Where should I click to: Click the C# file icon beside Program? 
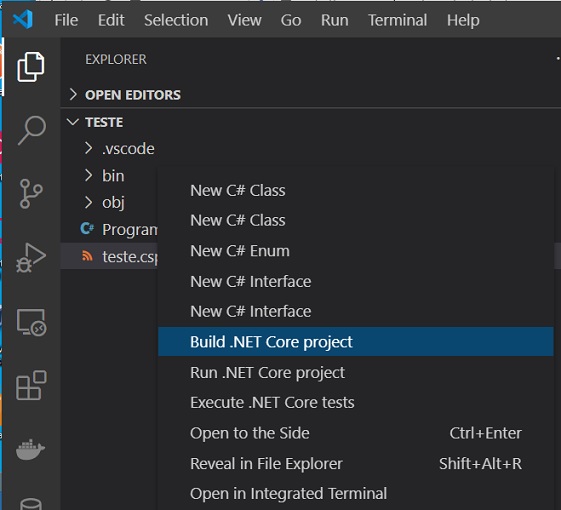click(x=87, y=228)
